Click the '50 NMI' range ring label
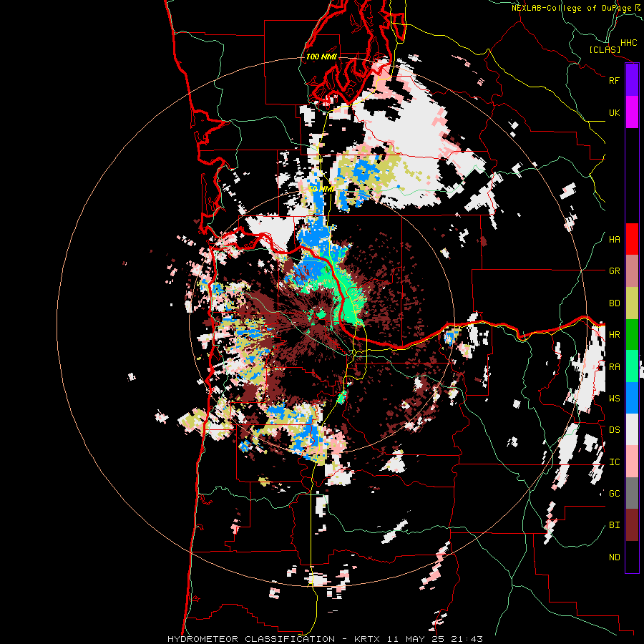The image size is (644, 644). 321,189
